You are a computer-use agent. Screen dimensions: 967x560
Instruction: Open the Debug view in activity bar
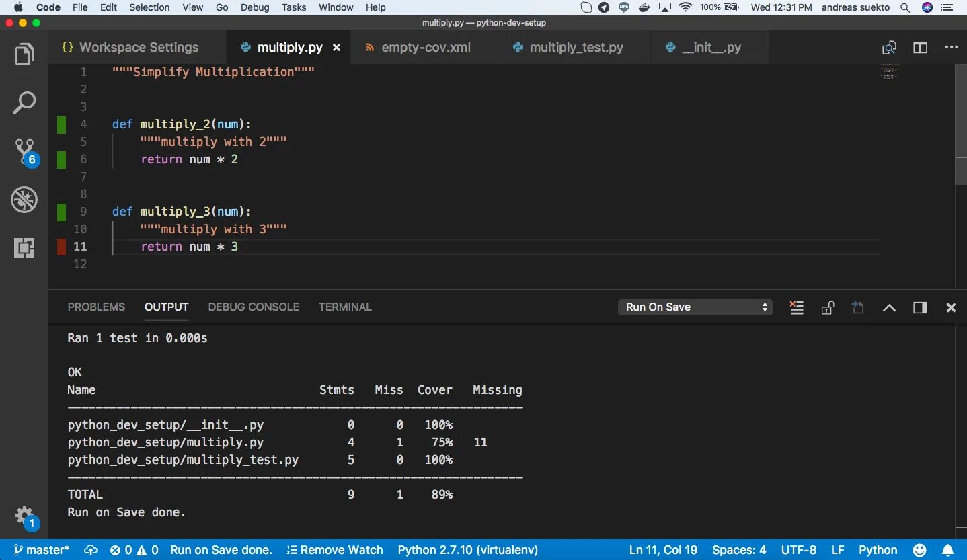(x=24, y=200)
